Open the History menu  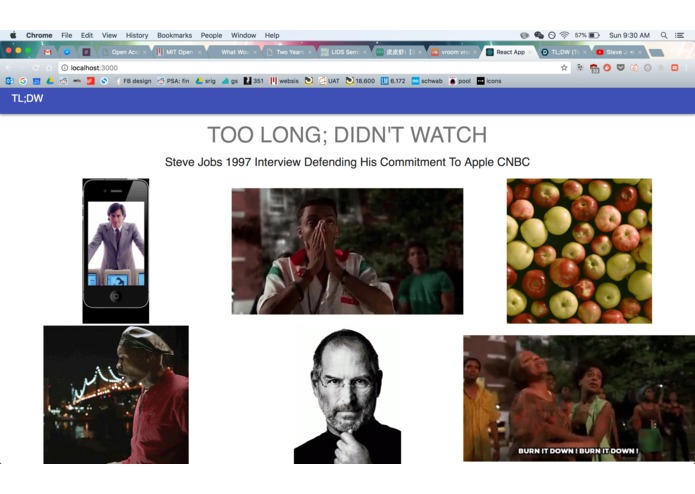(137, 35)
